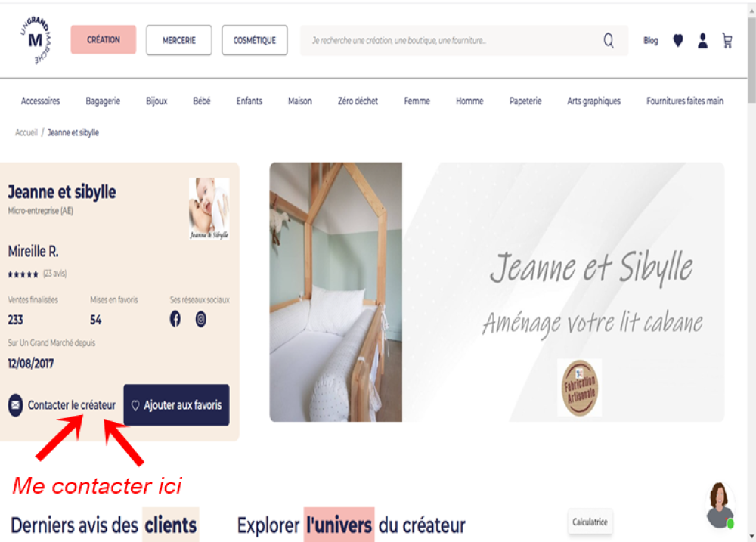Visit the creator's Facebook page icon
756x542 pixels.
click(x=175, y=319)
